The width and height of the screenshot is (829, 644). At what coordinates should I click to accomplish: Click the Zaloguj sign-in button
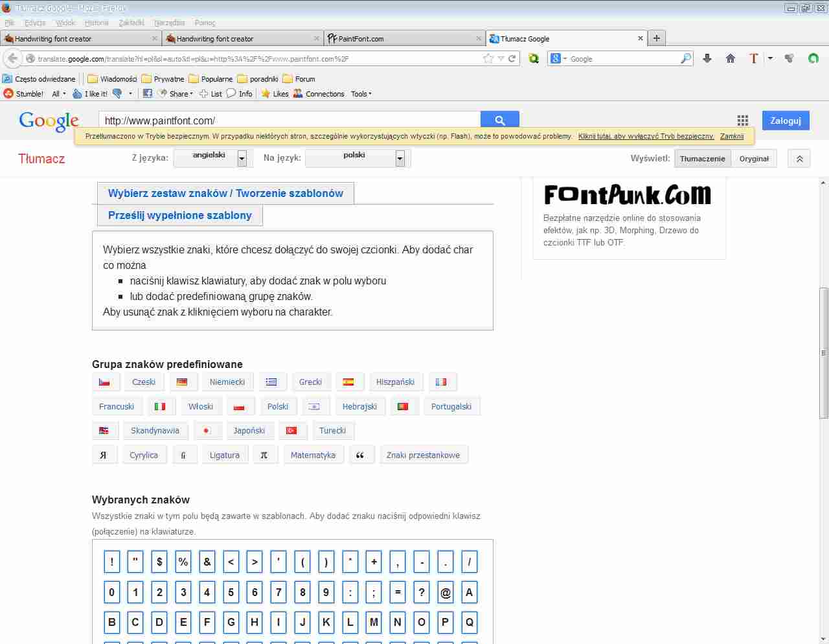point(785,121)
